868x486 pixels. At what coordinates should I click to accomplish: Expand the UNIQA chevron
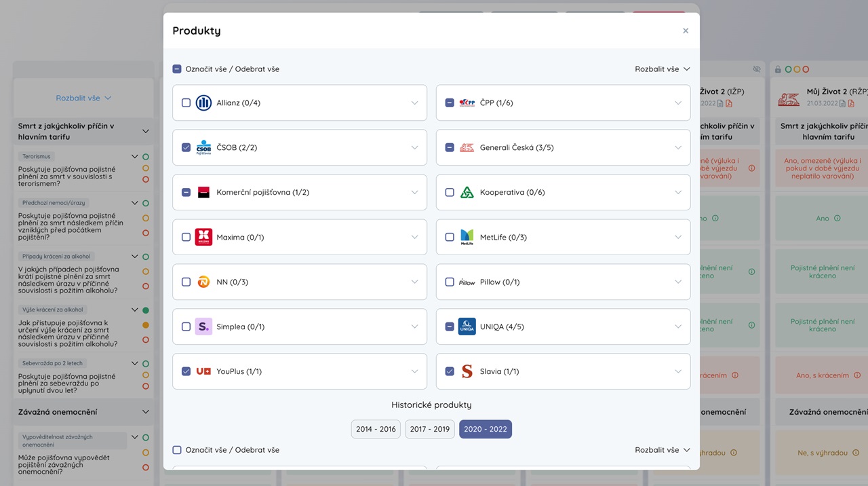click(677, 326)
